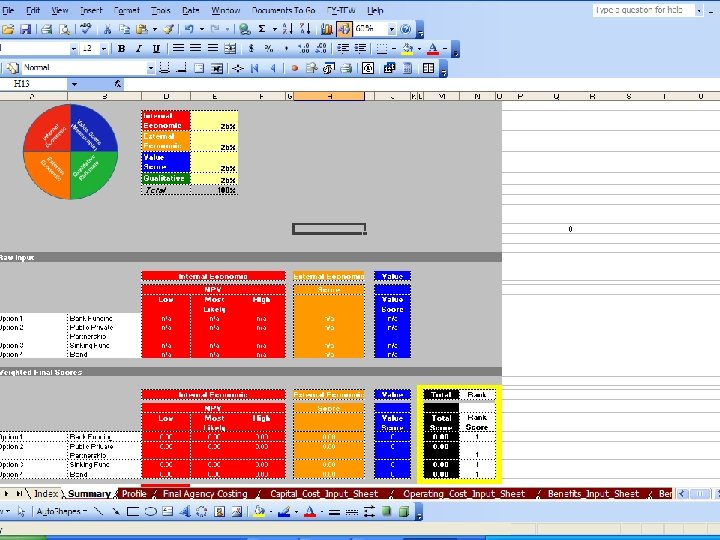Image resolution: width=720 pixels, height=540 pixels.
Task: Click the Print icon in standard toolbar
Action: pyautogui.click(x=46, y=29)
